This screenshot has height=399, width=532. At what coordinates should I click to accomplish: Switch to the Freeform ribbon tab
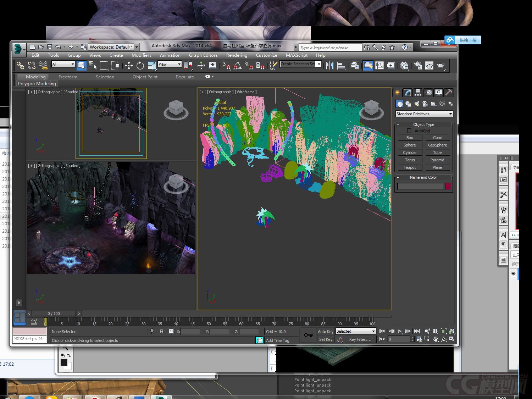(x=68, y=77)
